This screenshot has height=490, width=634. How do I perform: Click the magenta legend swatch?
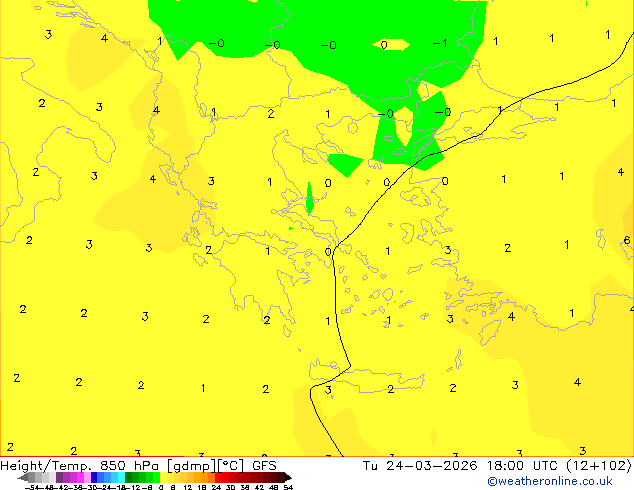pyautogui.click(x=80, y=477)
